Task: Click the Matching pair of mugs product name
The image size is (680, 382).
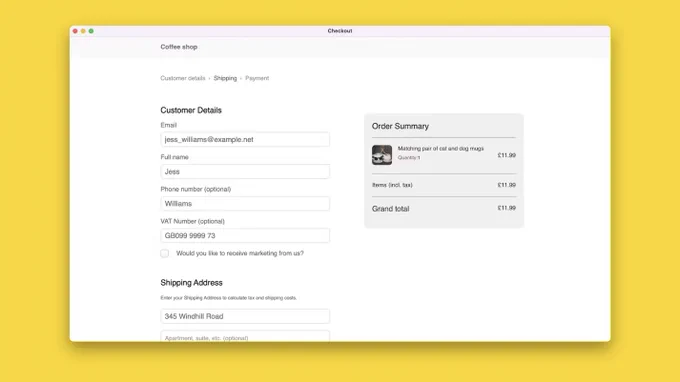Action: (441, 148)
